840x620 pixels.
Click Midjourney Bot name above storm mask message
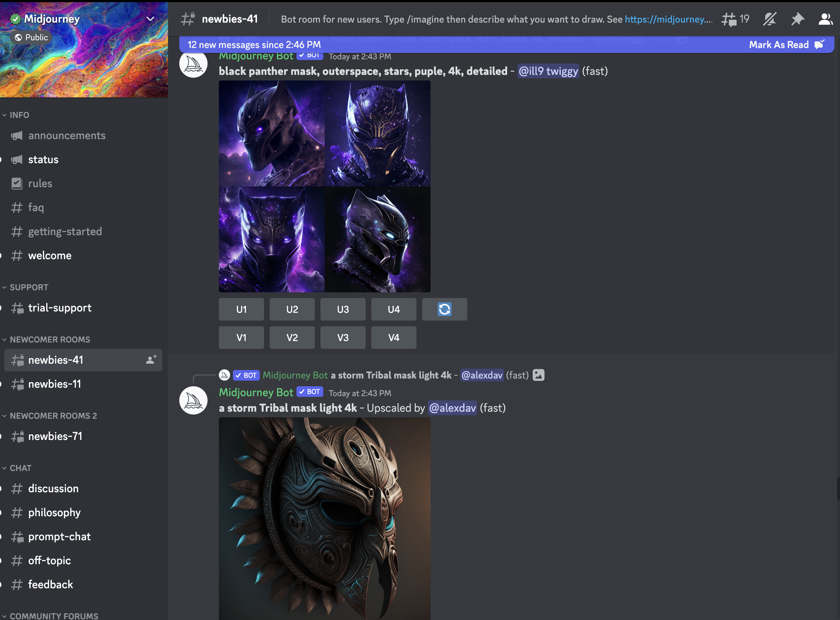(x=256, y=392)
